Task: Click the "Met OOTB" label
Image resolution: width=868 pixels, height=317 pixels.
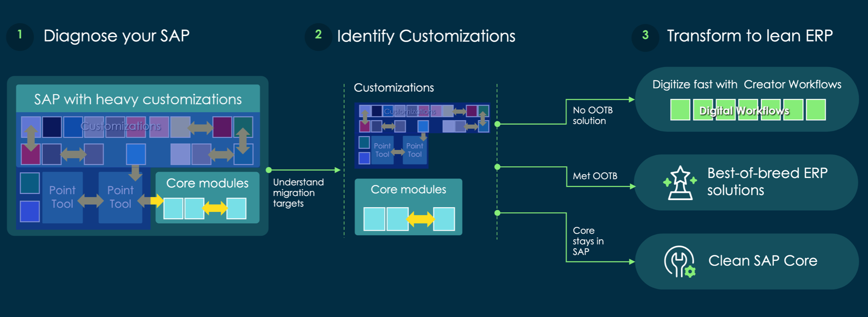Action: (x=595, y=176)
